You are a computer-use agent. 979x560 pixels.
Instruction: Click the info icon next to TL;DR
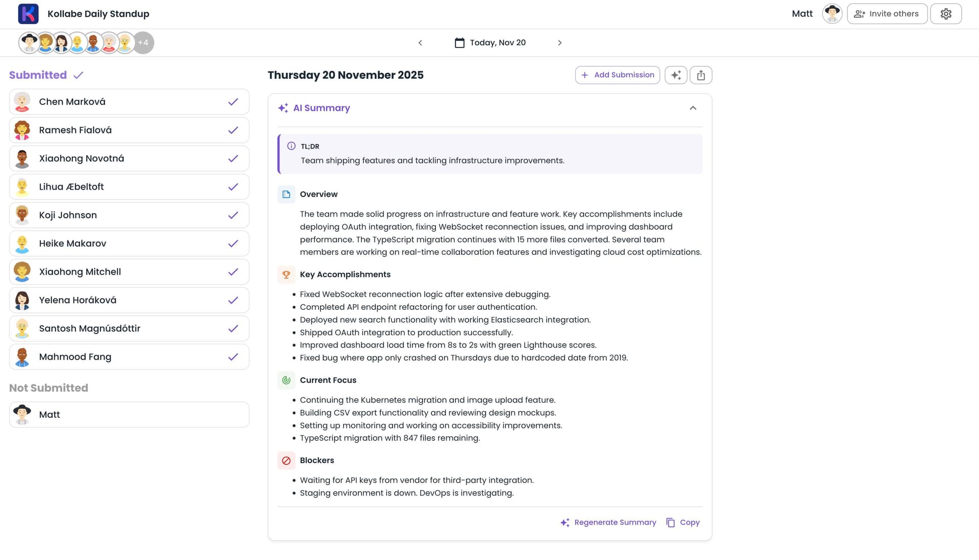pyautogui.click(x=291, y=146)
